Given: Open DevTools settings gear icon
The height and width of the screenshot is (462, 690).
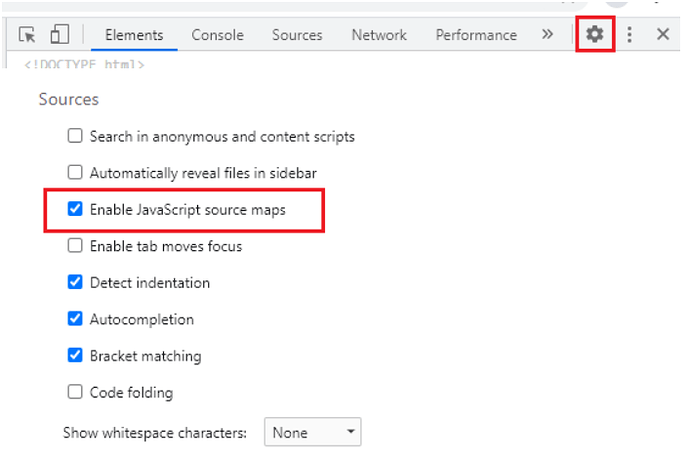Looking at the screenshot, I should tap(595, 34).
